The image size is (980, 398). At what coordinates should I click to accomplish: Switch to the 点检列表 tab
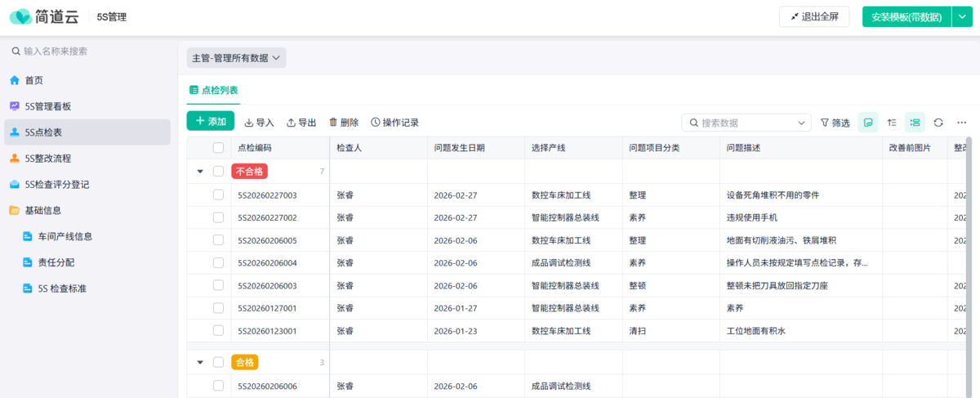(x=214, y=91)
